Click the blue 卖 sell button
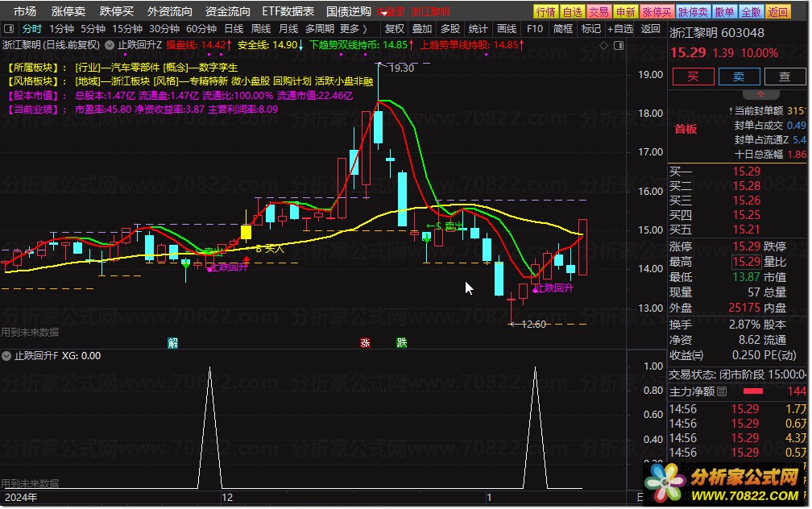Screen dimensions: 812x509 click(739, 77)
